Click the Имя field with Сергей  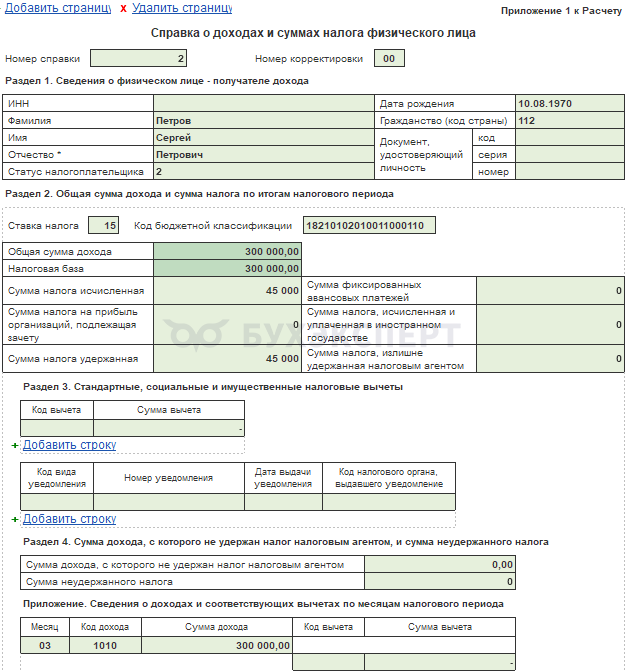264,138
